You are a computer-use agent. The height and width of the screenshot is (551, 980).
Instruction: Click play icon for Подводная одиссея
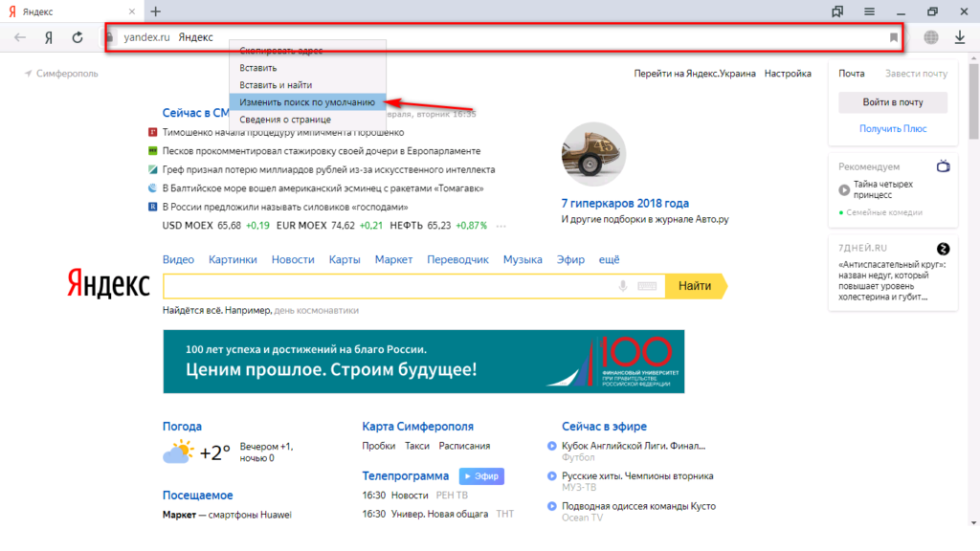click(x=552, y=506)
